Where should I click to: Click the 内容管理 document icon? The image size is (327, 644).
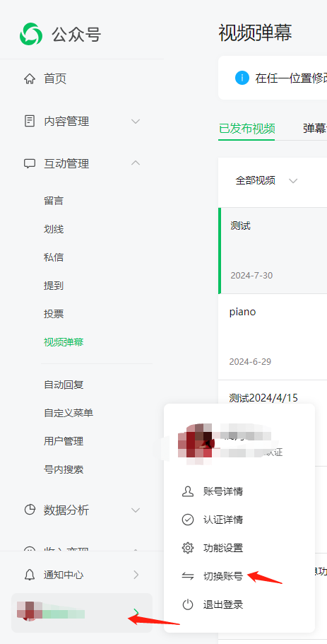[30, 121]
